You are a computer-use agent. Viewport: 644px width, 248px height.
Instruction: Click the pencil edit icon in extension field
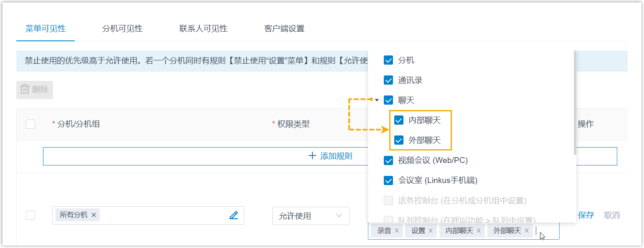click(234, 215)
